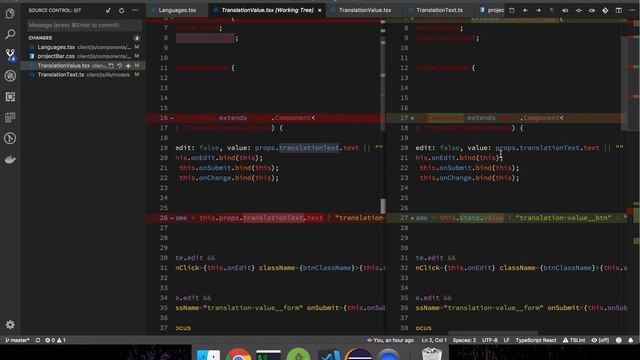Open the Search view in activity bar
This screenshot has height=360, width=640.
(x=10, y=34)
